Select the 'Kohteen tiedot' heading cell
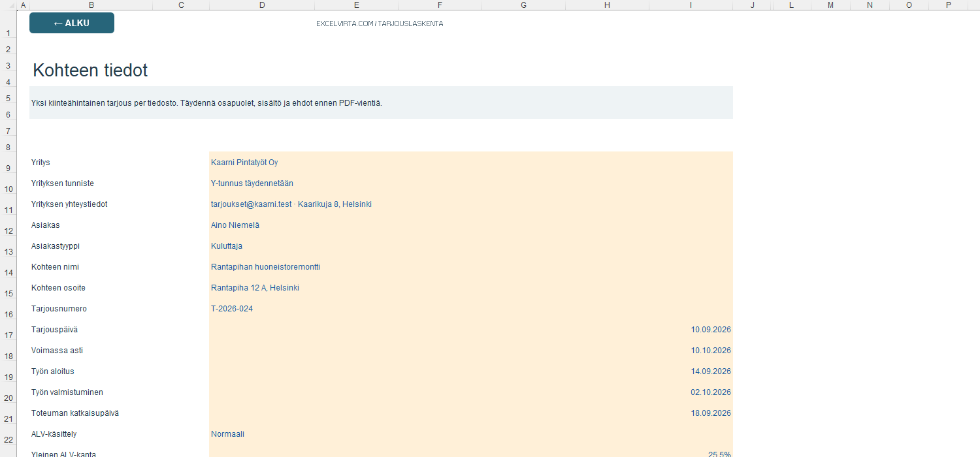 click(x=90, y=71)
